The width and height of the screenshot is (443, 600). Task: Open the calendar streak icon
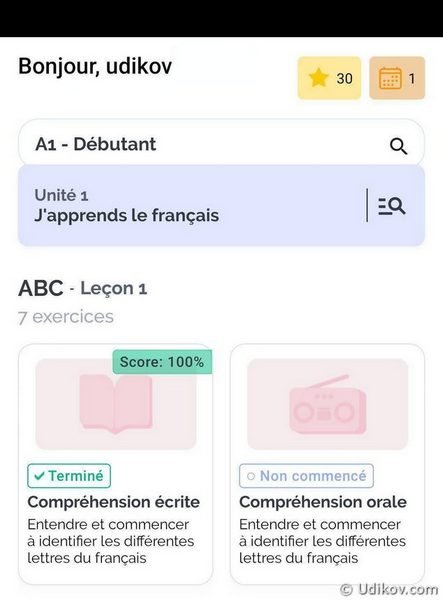click(390, 78)
